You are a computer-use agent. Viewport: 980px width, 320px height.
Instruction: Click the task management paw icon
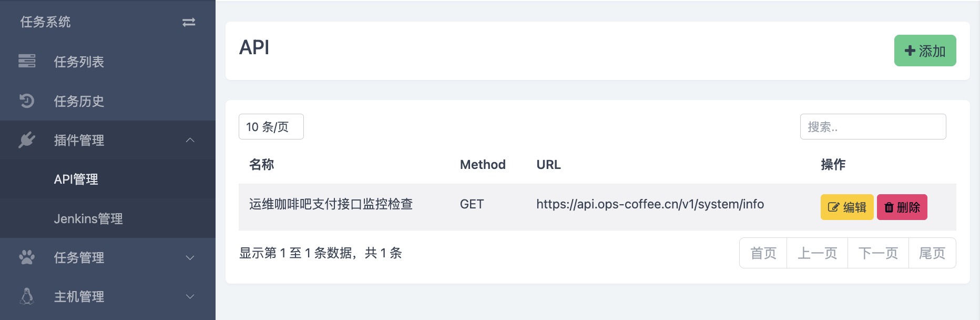point(27,257)
